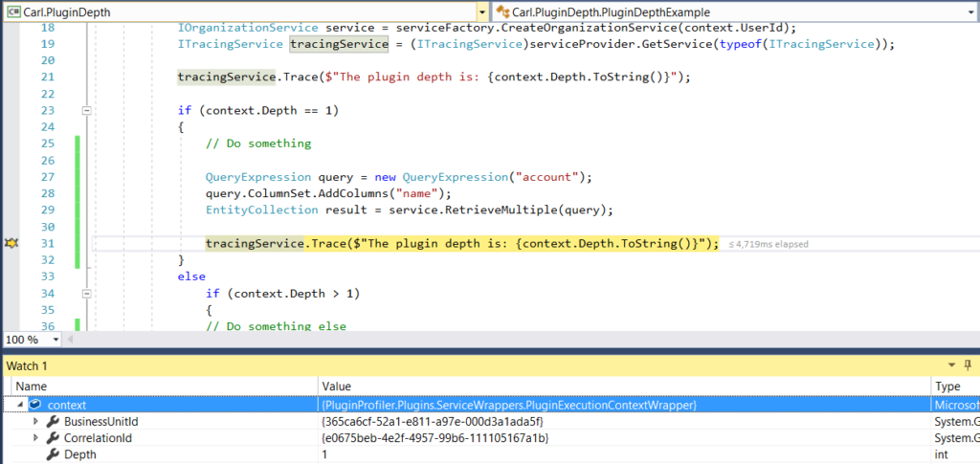Click the CorrelationId GUID value
This screenshot has width=980, height=464.
click(435, 438)
